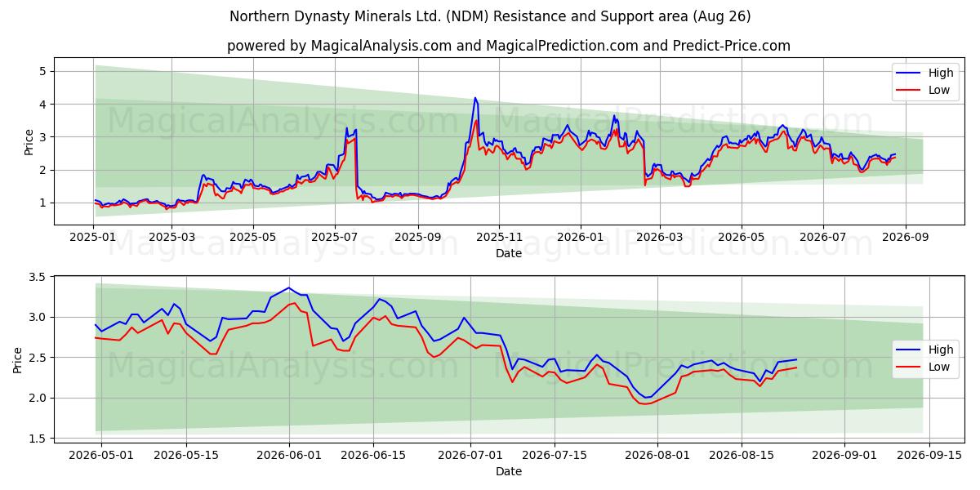Click the '2026-07' x-axis label in top chart

click(822, 237)
